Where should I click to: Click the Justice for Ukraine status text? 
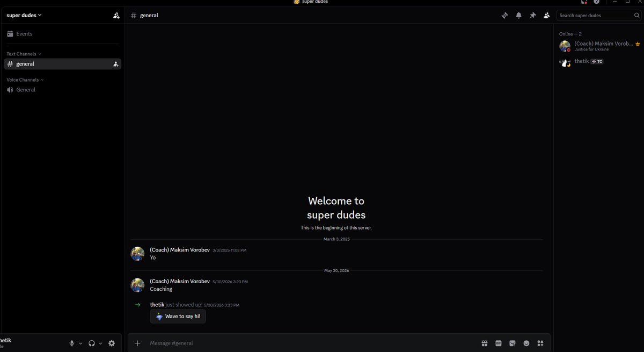click(591, 49)
